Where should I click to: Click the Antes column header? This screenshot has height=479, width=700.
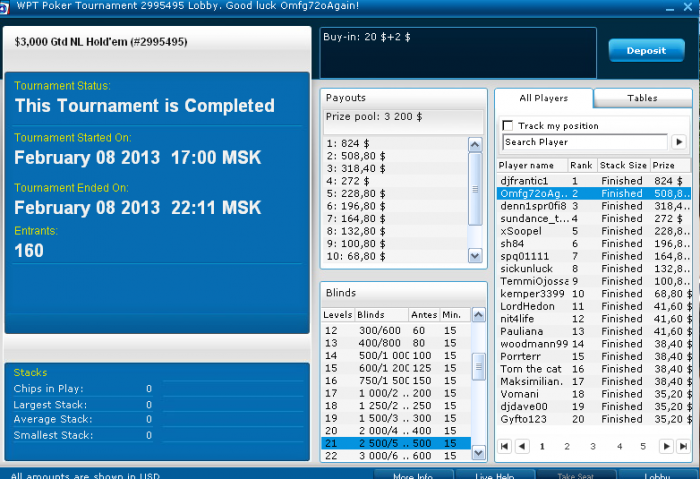pos(424,315)
